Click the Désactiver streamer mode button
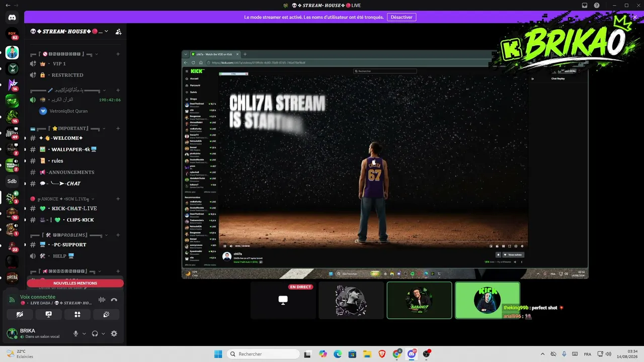 (x=401, y=17)
